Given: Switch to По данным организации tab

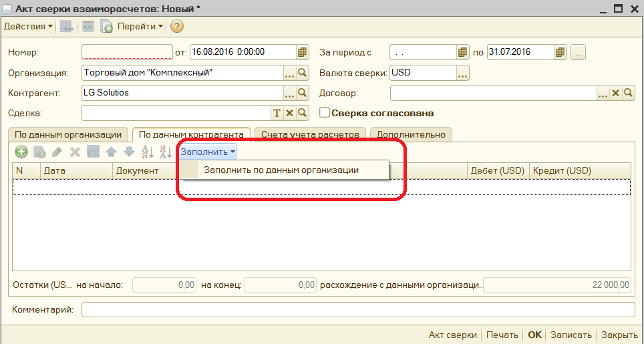Looking at the screenshot, I should 68,135.
